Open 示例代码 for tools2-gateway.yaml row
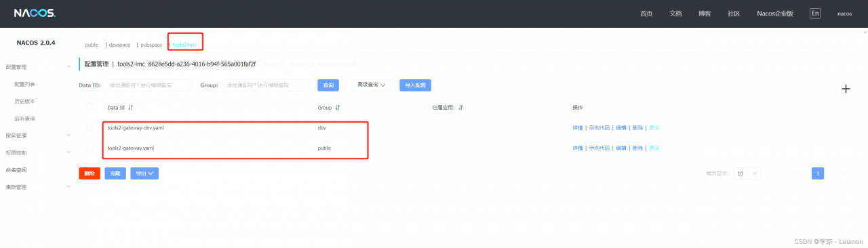This screenshot has height=248, width=868. 599,148
